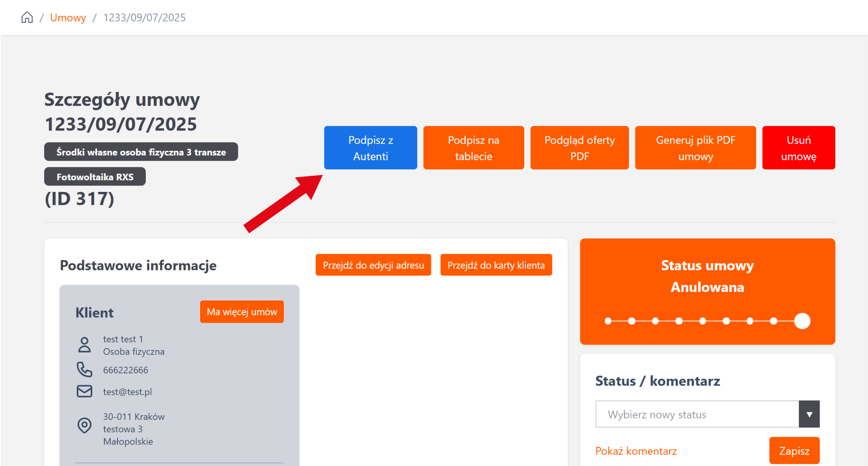
Task: Click the location pin icon
Action: tap(84, 425)
